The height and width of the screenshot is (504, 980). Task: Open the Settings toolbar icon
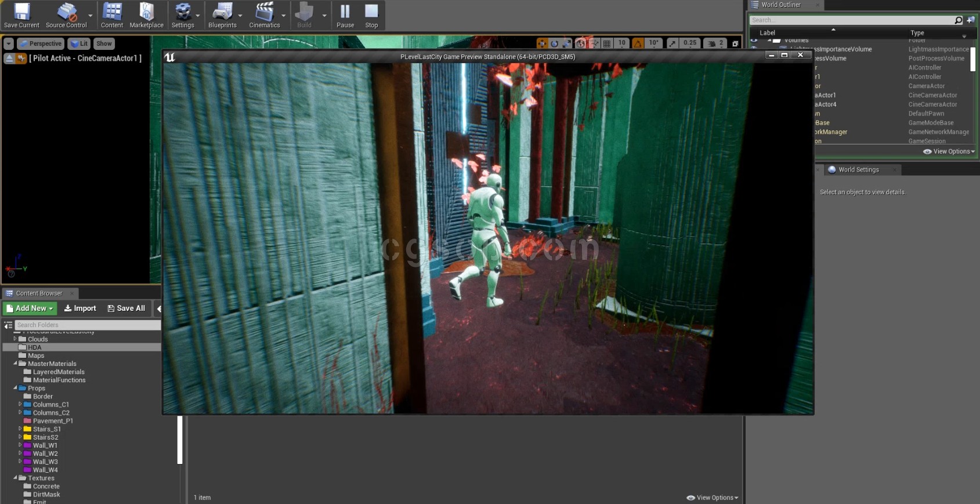click(x=183, y=15)
